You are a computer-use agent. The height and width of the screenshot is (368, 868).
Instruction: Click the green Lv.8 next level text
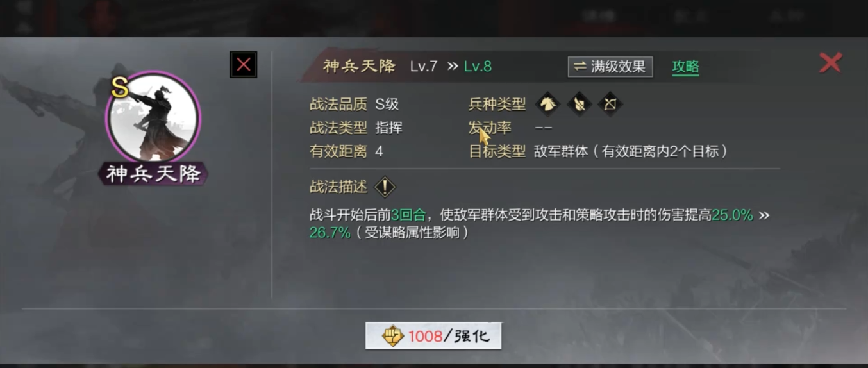[x=478, y=67]
